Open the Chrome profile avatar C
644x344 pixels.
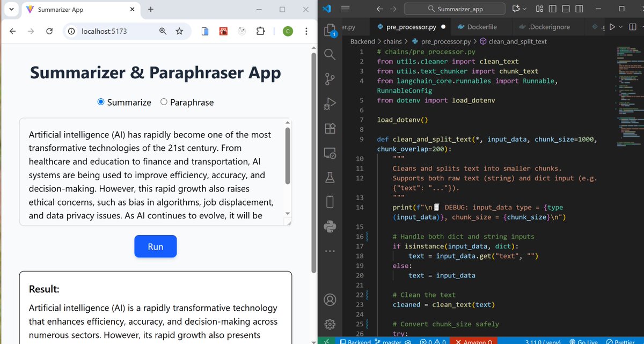(288, 31)
